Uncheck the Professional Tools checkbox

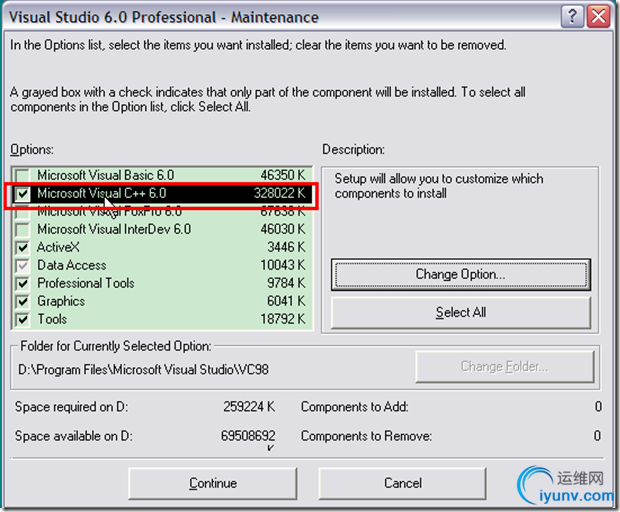(23, 283)
